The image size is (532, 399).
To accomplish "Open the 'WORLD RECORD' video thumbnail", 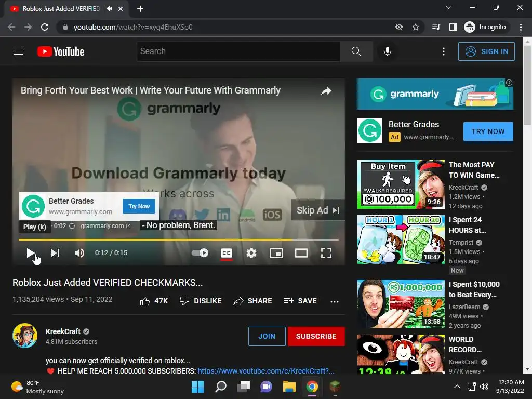I will (401, 354).
